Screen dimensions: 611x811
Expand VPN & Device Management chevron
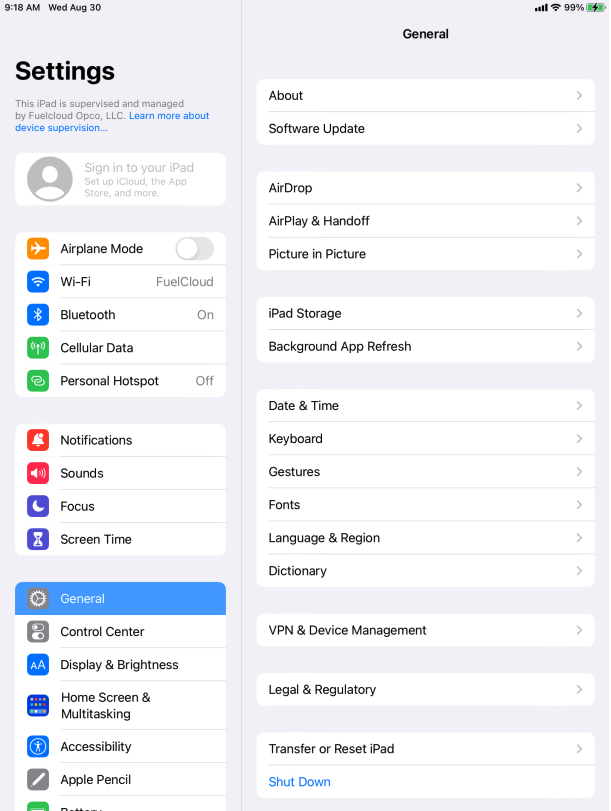pyautogui.click(x=579, y=630)
